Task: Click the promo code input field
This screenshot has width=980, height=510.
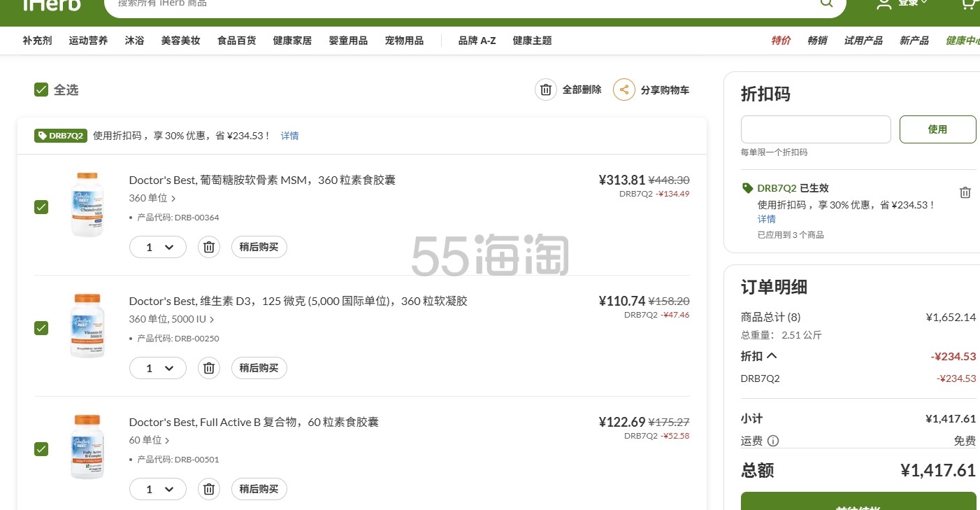Action: [816, 129]
